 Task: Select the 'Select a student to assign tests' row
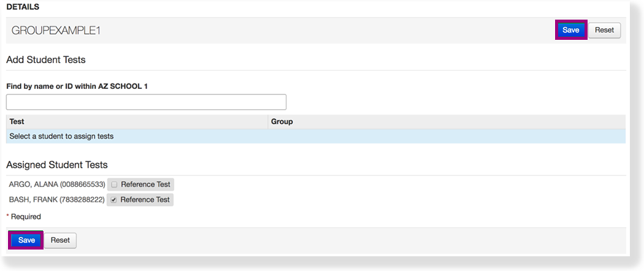pos(61,136)
